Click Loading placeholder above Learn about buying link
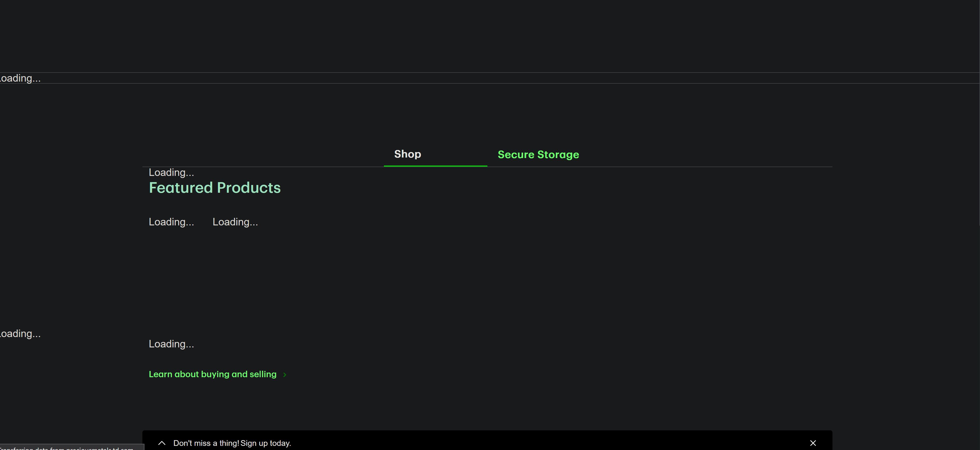Viewport: 980px width, 450px height. pos(171,344)
